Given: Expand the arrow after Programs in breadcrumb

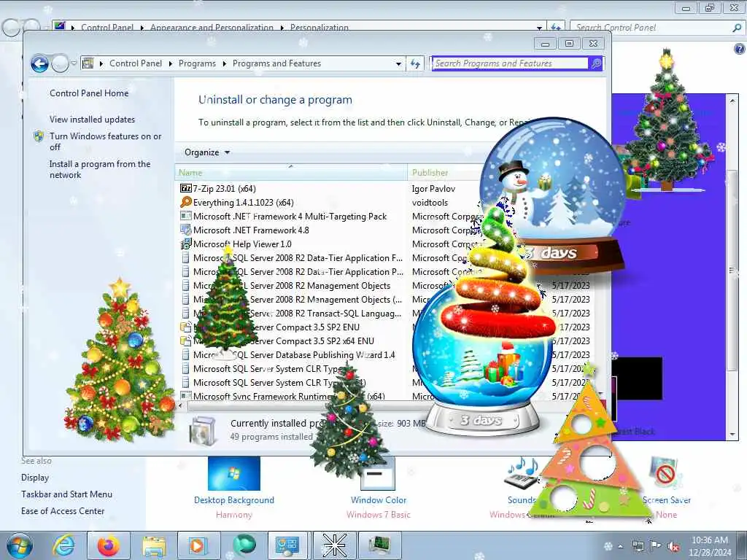Looking at the screenshot, I should [x=225, y=63].
